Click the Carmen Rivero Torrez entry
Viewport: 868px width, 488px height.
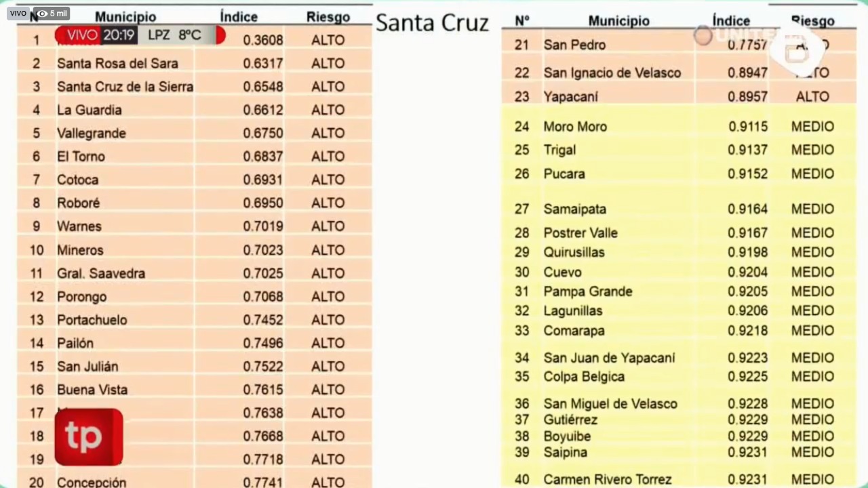pos(608,480)
